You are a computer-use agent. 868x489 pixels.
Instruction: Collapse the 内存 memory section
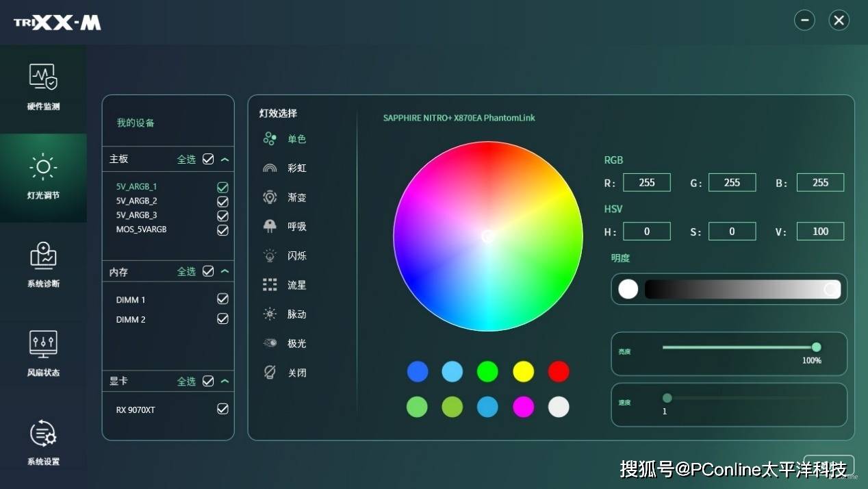pos(225,271)
